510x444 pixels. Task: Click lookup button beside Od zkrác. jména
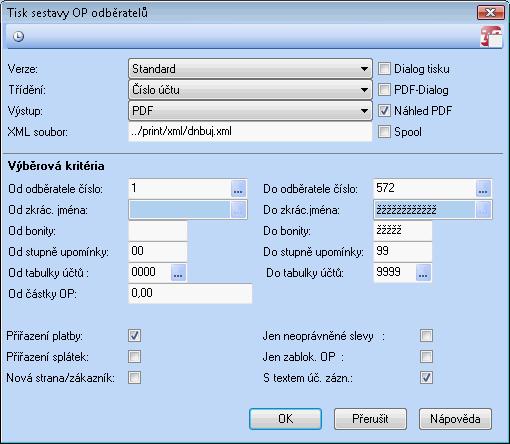point(238,210)
